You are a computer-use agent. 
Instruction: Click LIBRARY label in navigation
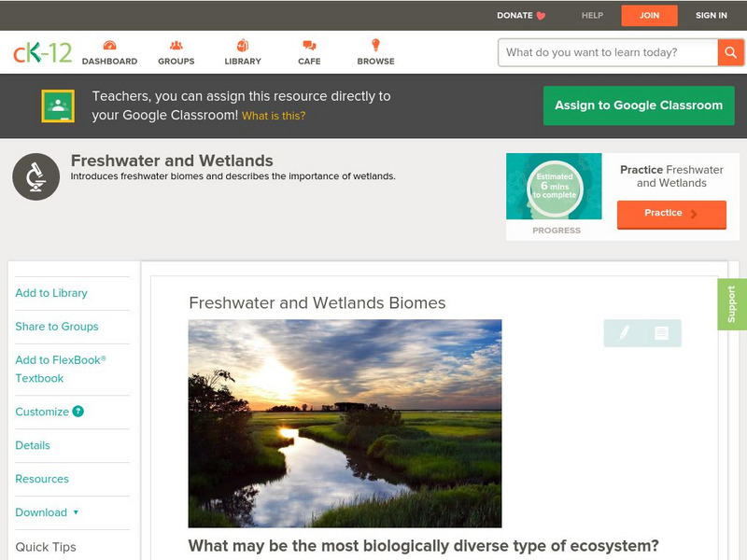[x=243, y=62]
